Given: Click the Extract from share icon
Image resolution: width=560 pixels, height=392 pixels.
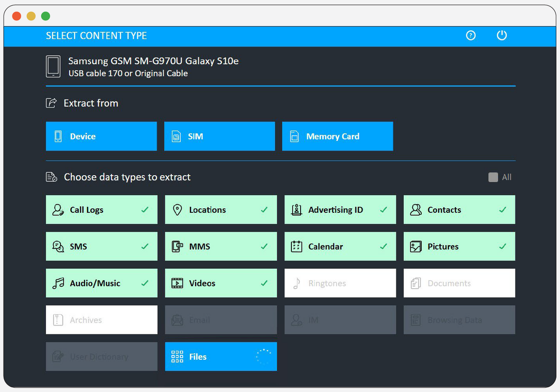Looking at the screenshot, I should pyautogui.click(x=52, y=103).
